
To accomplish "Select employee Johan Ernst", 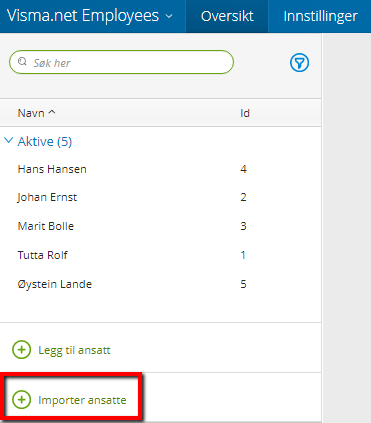I will click(47, 197).
